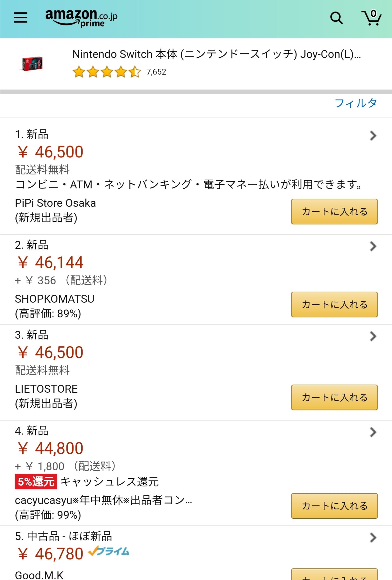Open the フィルタ filter link

click(x=356, y=103)
